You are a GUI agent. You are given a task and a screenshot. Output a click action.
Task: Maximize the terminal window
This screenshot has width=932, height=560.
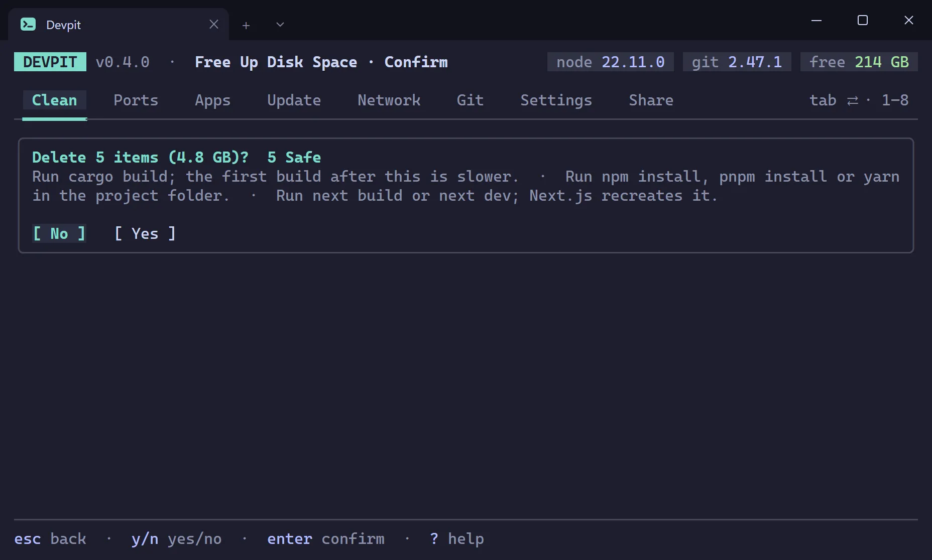(863, 20)
